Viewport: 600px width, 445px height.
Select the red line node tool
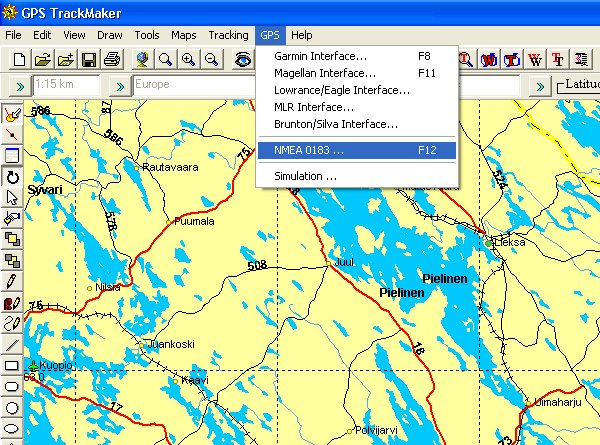click(x=12, y=135)
